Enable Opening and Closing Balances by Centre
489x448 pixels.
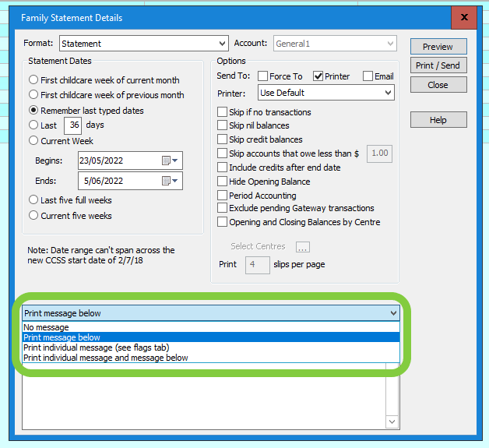coord(222,222)
